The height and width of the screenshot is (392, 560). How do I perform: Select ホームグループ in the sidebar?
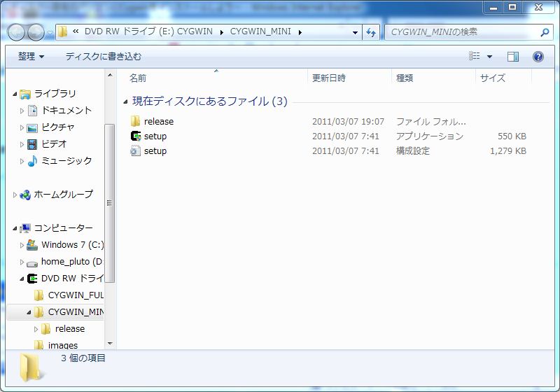63,195
